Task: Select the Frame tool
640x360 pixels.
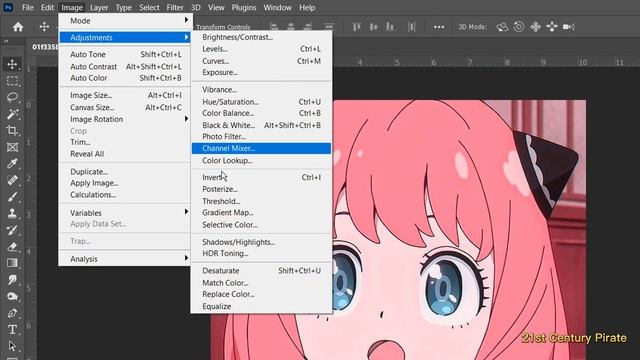Action: [x=12, y=147]
